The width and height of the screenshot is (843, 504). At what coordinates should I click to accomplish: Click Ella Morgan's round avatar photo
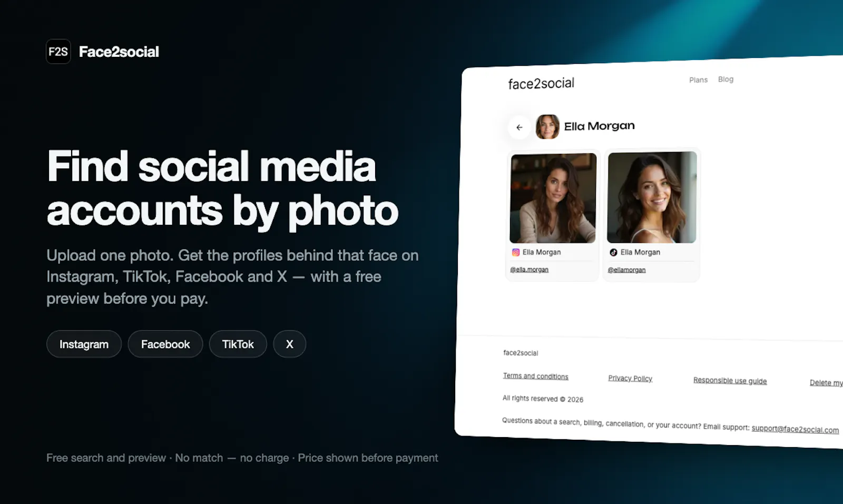coord(547,127)
